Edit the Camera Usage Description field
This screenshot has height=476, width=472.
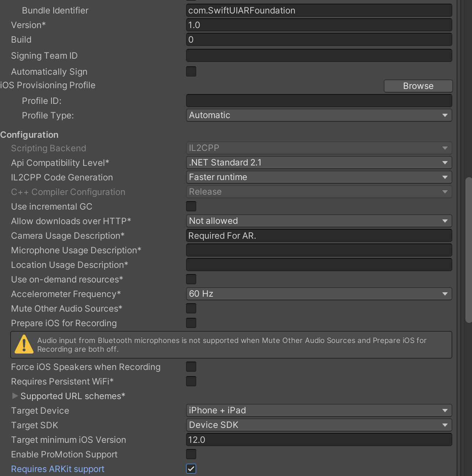tap(319, 235)
